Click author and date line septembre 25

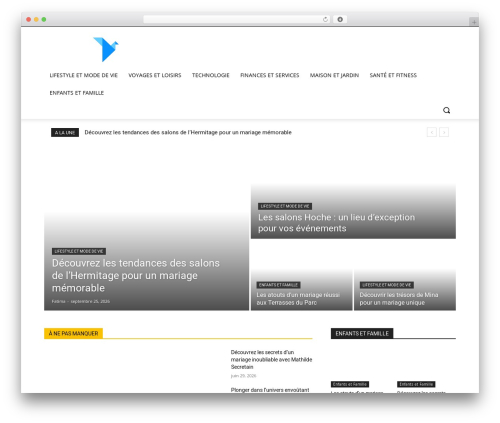[81, 301]
